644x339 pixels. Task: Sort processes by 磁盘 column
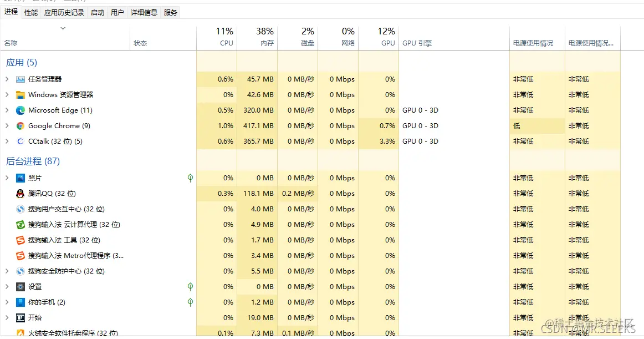pyautogui.click(x=298, y=37)
